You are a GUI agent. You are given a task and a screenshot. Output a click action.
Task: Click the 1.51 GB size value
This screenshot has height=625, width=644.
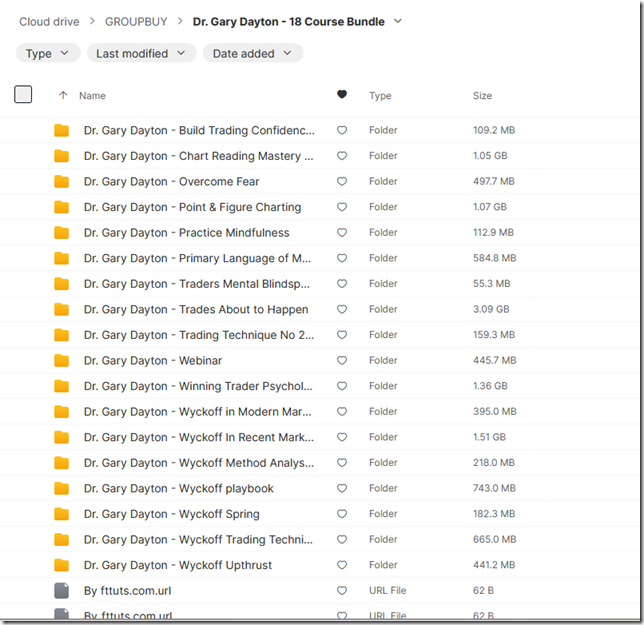489,437
